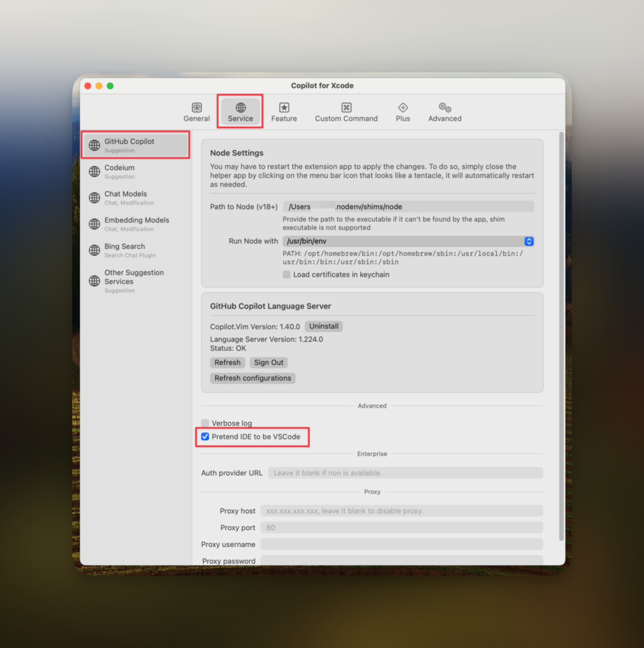Screen dimensions: 644x648
Task: Select Chat Models in the sidebar
Action: click(136, 198)
